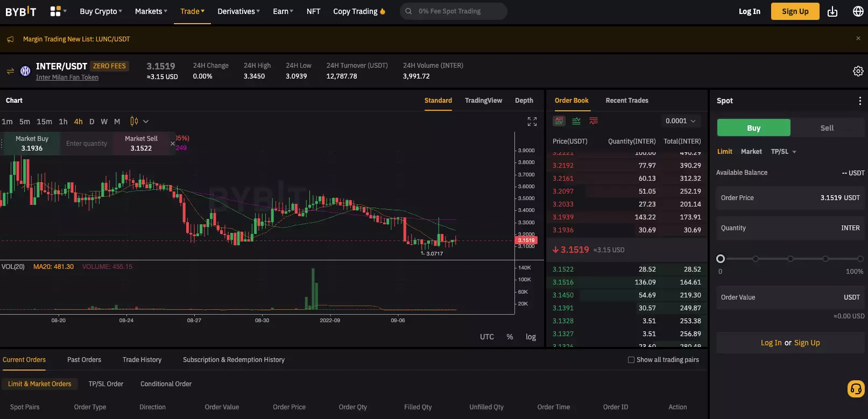Click the Order Value USDT input field
868x419 pixels.
[x=790, y=297]
